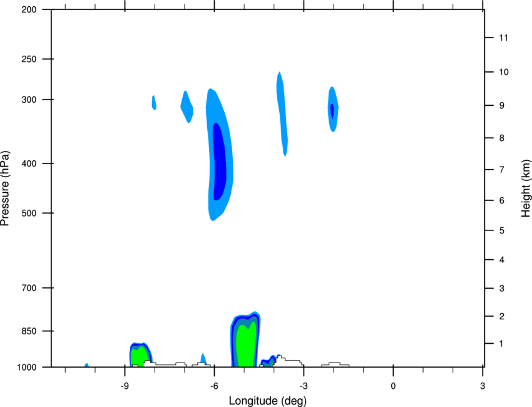Pick the 6 km height label
Image resolution: width=532 pixels, height=407 pixels.
(x=502, y=200)
